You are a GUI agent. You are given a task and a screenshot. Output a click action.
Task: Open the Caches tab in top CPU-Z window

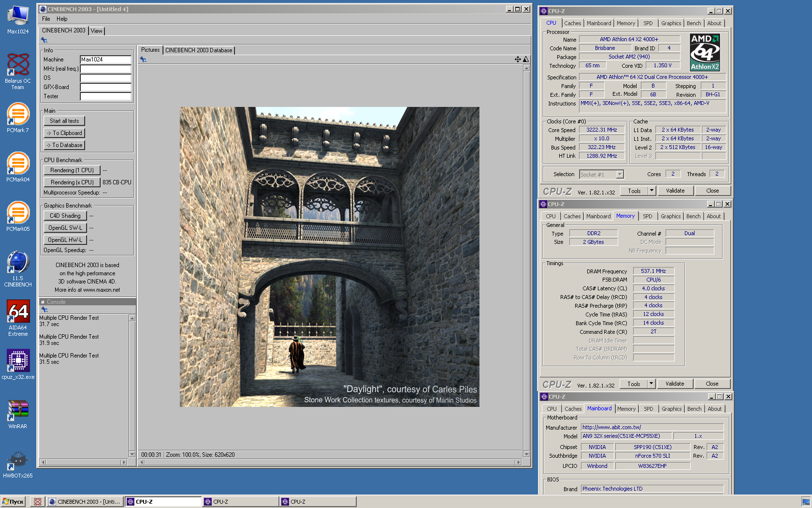pyautogui.click(x=573, y=23)
